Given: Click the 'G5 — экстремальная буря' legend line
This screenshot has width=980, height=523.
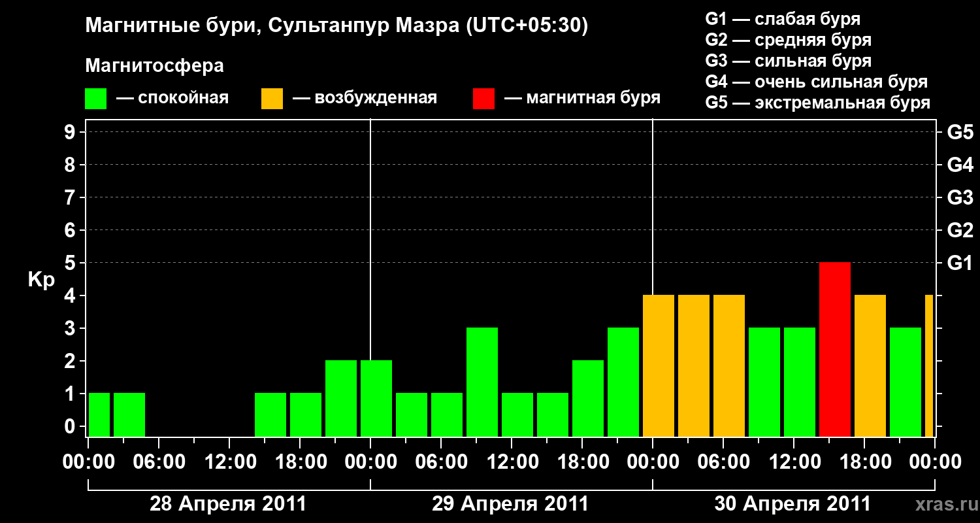Looking at the screenshot, I should [x=818, y=103].
